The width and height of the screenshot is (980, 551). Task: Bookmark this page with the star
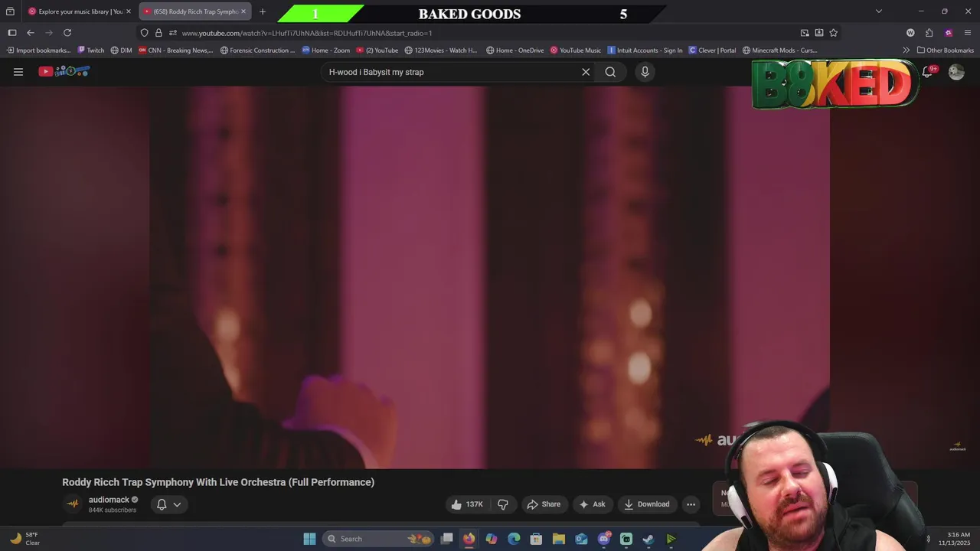pyautogui.click(x=833, y=33)
